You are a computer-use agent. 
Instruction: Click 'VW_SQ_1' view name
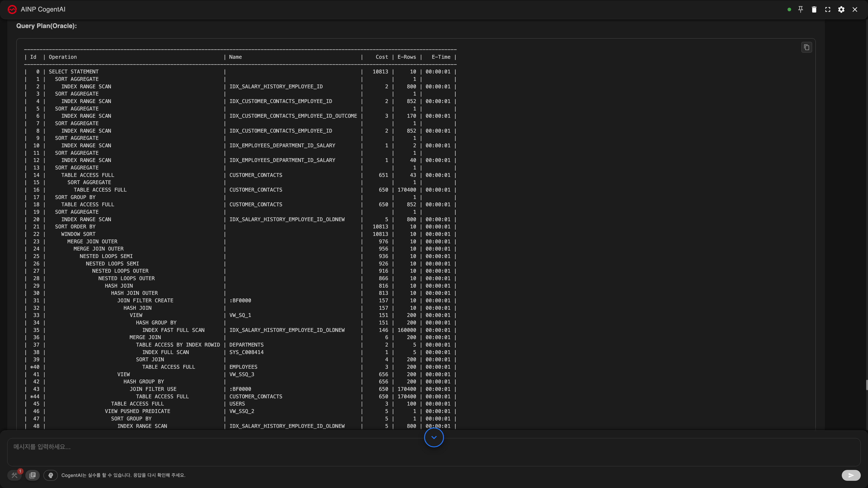(x=240, y=315)
